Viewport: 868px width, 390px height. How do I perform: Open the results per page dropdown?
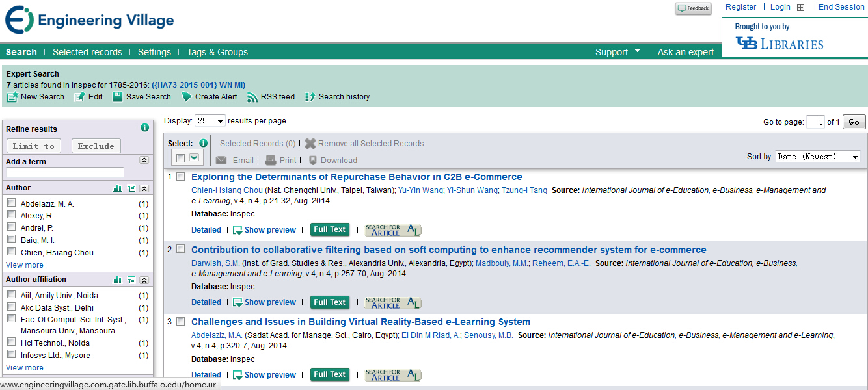210,121
